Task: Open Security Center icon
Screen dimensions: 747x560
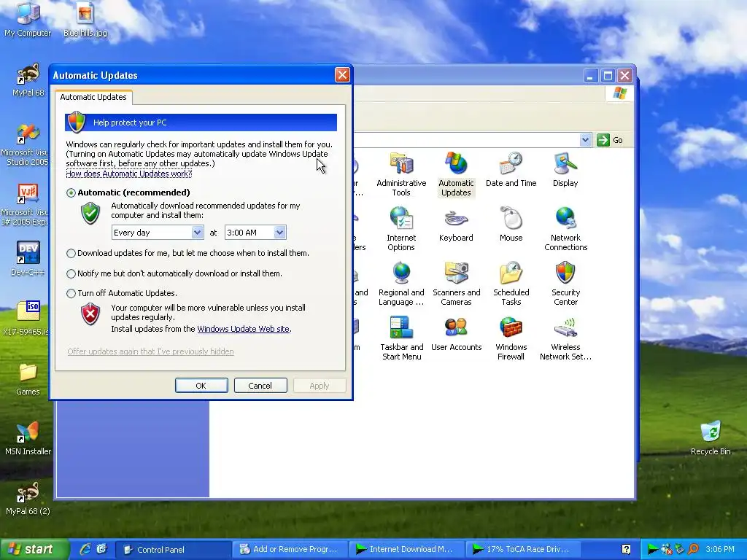Action: (565, 284)
